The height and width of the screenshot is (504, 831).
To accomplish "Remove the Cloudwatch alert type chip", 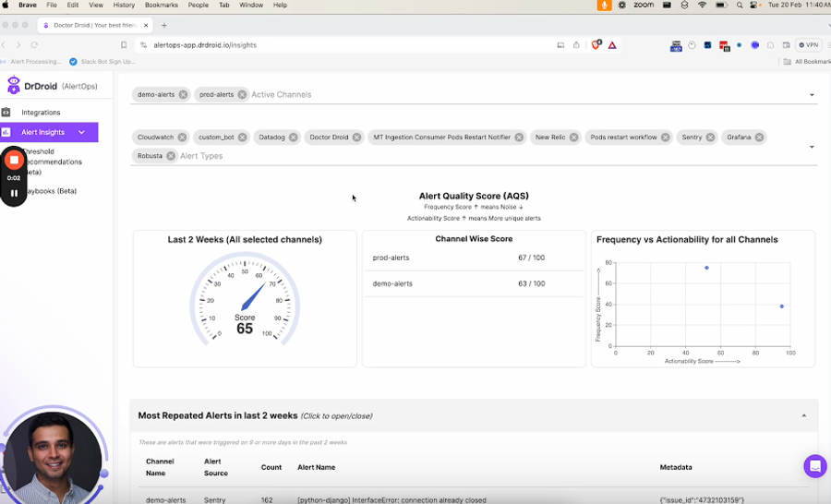I will pyautogui.click(x=182, y=138).
